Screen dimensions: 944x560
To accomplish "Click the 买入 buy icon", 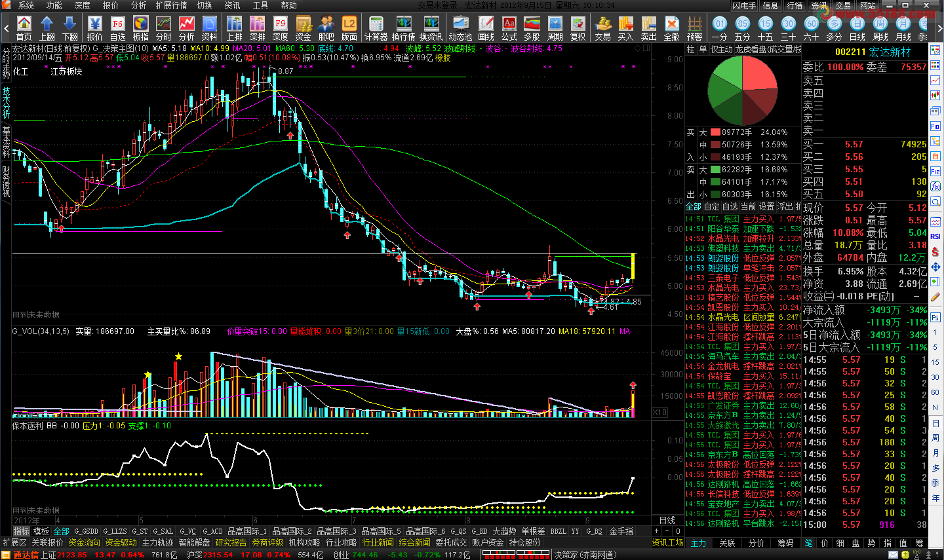I will (x=626, y=29).
